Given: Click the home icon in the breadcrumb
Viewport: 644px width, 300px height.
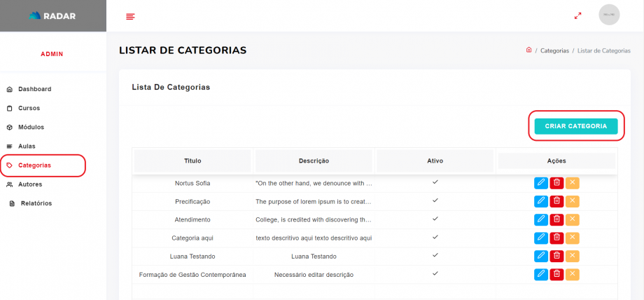Looking at the screenshot, I should [528, 50].
